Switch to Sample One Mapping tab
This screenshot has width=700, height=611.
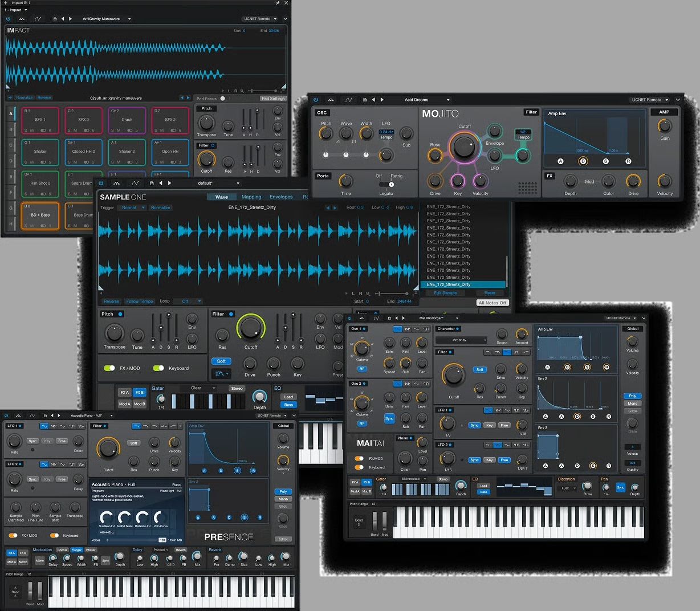251,197
